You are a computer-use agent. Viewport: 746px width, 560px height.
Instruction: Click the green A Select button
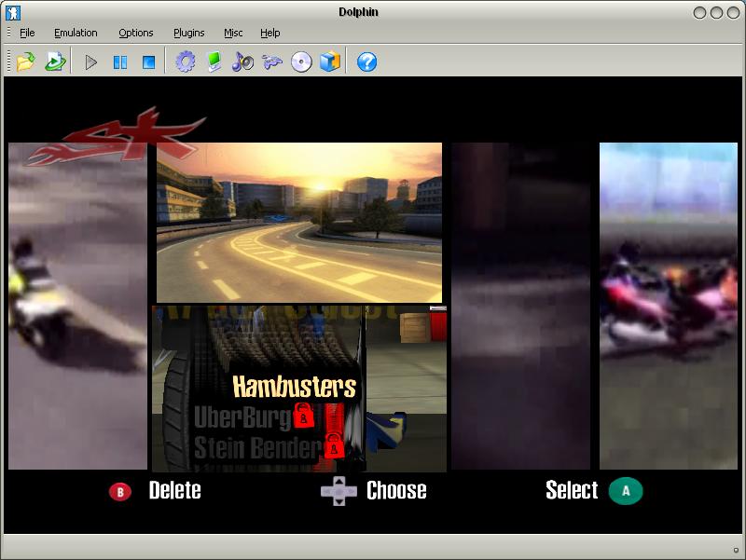626,491
